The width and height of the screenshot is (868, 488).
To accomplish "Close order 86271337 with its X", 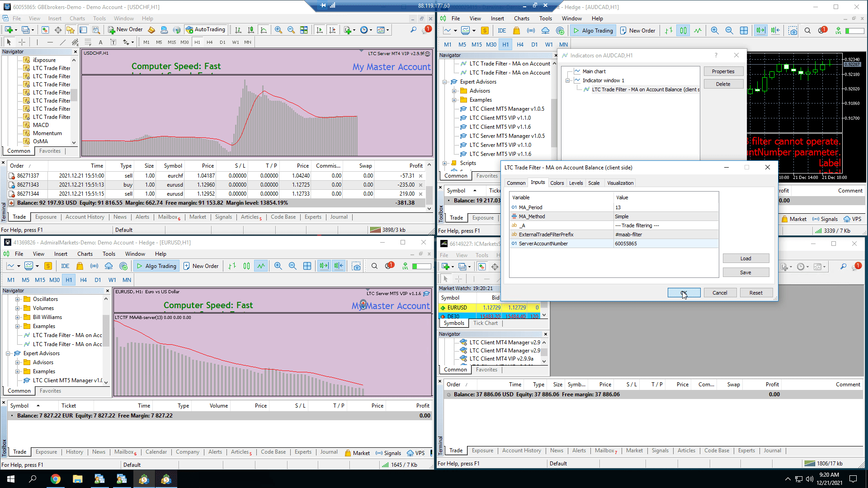I will pos(421,176).
